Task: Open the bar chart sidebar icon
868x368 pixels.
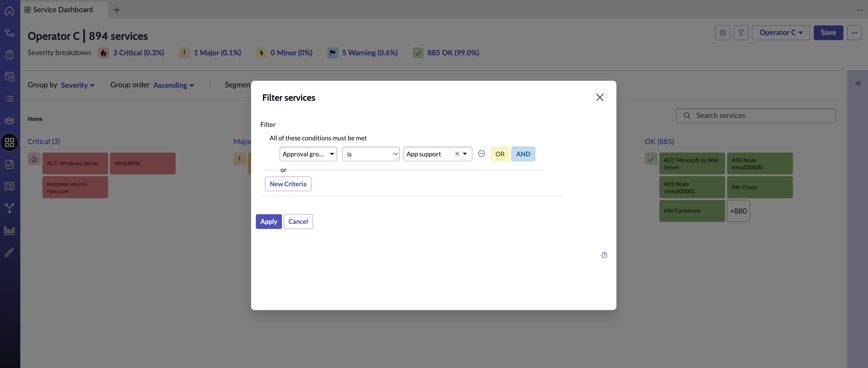Action: pyautogui.click(x=9, y=230)
